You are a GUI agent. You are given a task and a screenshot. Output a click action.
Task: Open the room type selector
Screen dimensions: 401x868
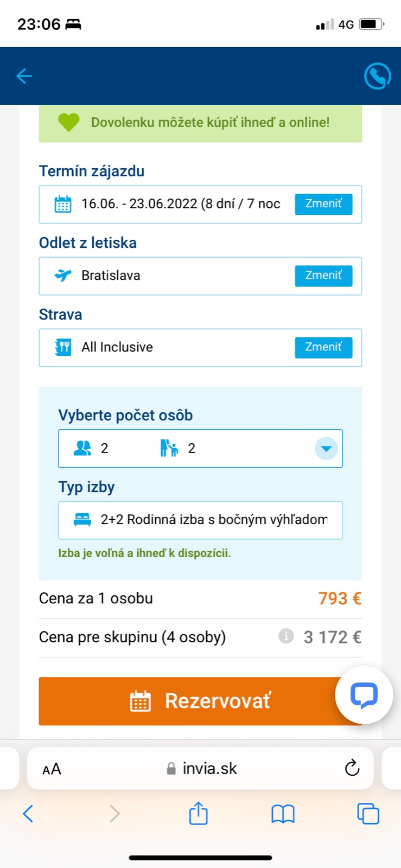click(x=200, y=520)
